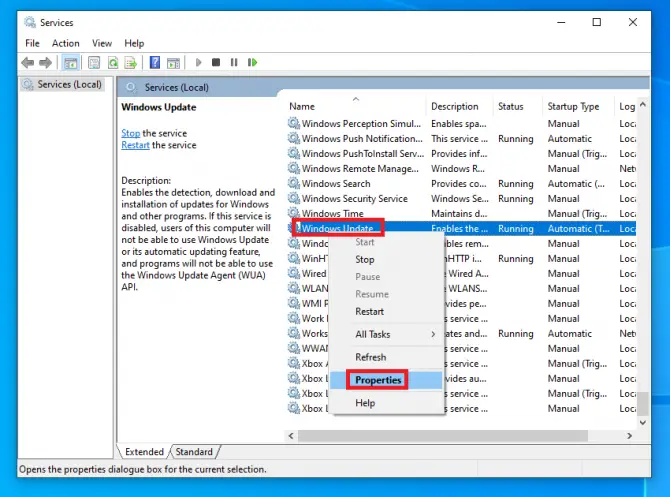Switch to the Extended tab
Image resolution: width=670 pixels, height=497 pixels.
click(144, 452)
